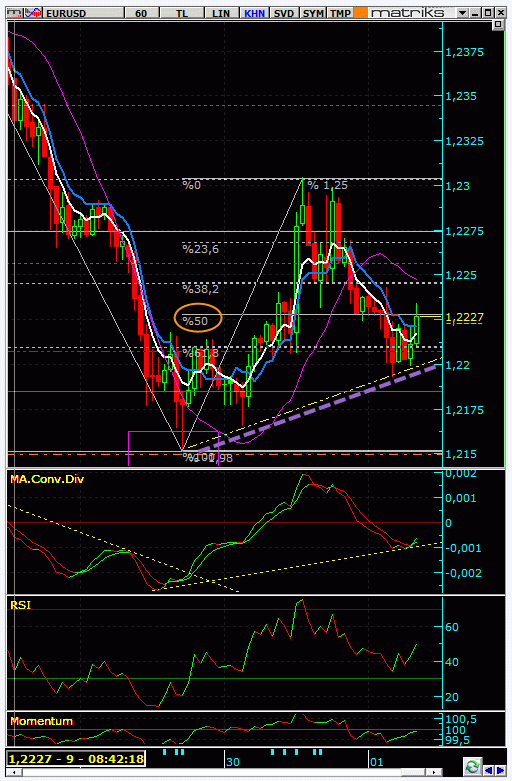Click the green refresh icon at the bottom right
The height and width of the screenshot is (781, 512).
pyautogui.click(x=472, y=766)
